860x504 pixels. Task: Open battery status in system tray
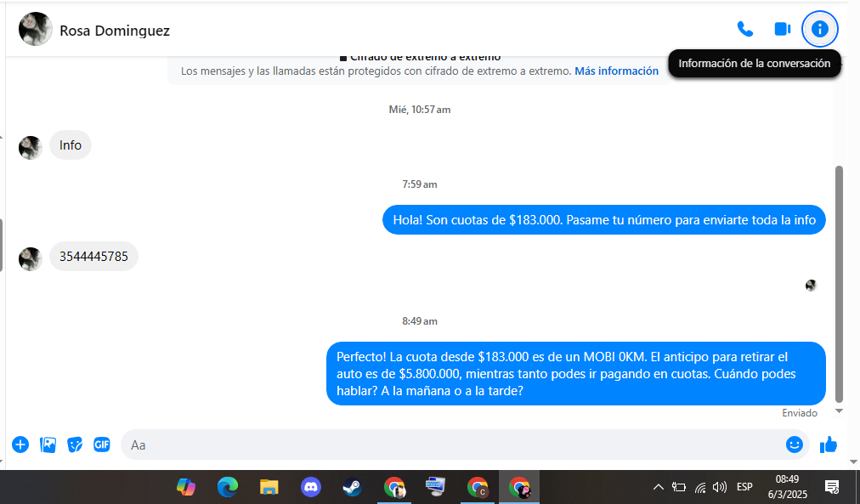pos(679,487)
